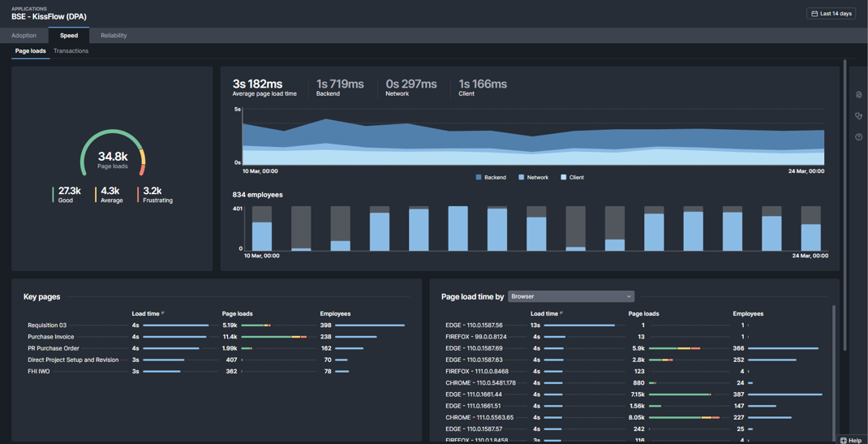Select the CHROME - 111.0.5563.65 browser row

tap(479, 417)
